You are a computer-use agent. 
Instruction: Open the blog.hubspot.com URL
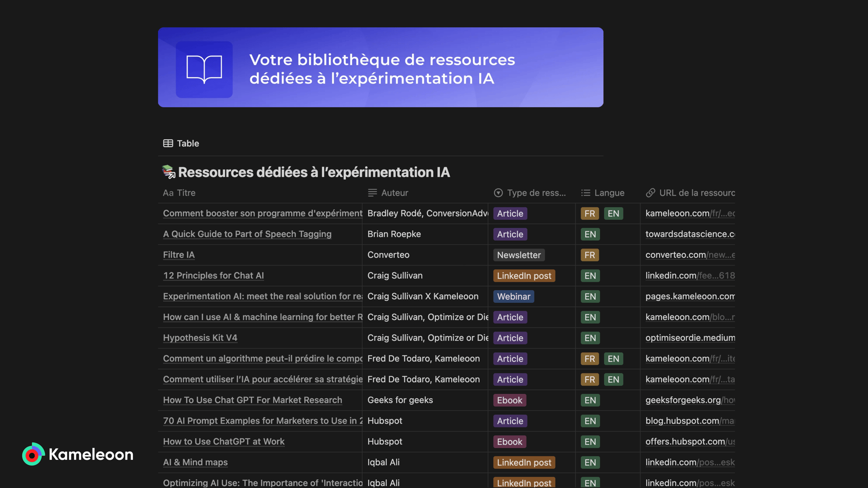click(x=690, y=421)
